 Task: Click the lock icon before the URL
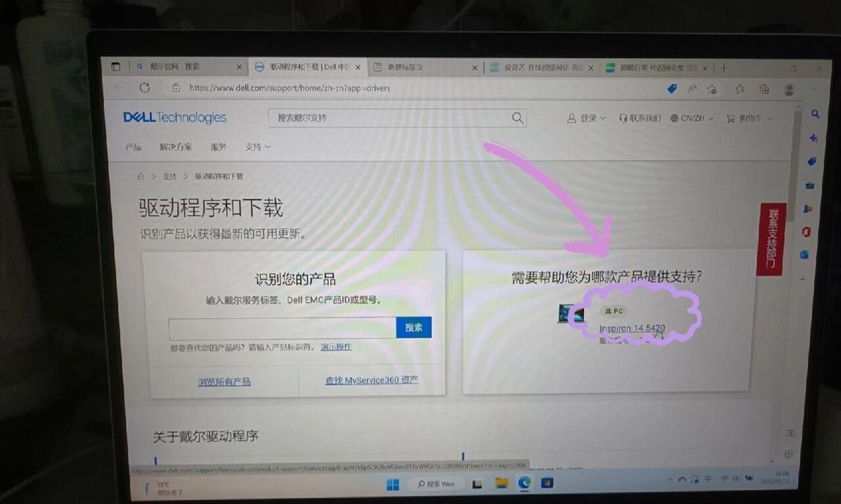(x=176, y=87)
